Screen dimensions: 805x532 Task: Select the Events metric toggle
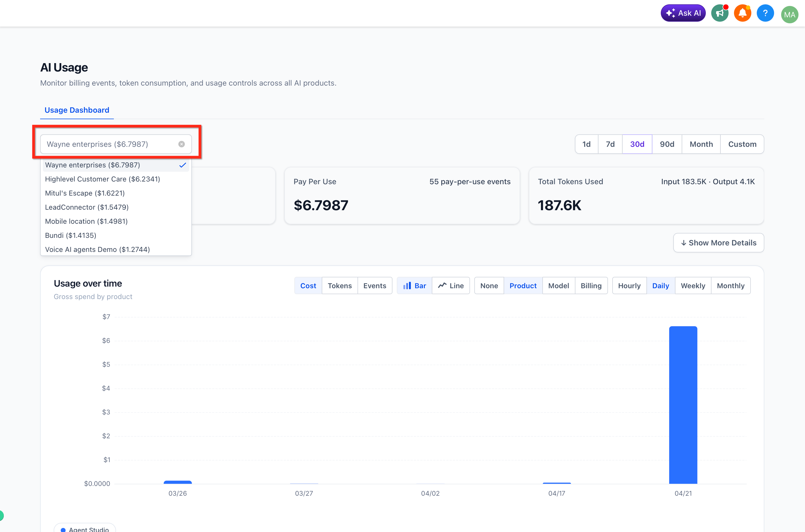(x=375, y=286)
